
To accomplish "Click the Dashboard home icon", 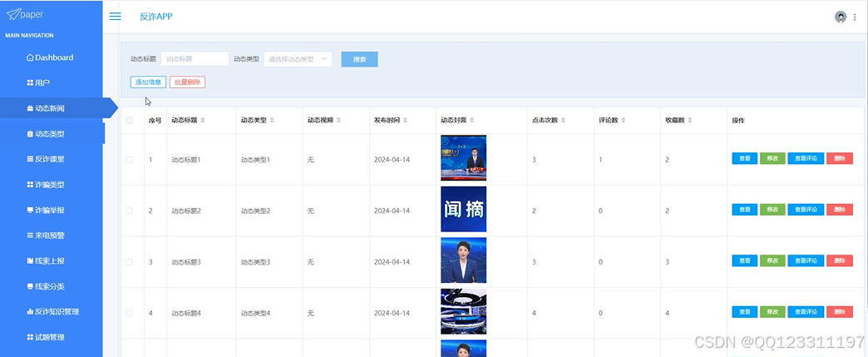I will click(x=30, y=57).
